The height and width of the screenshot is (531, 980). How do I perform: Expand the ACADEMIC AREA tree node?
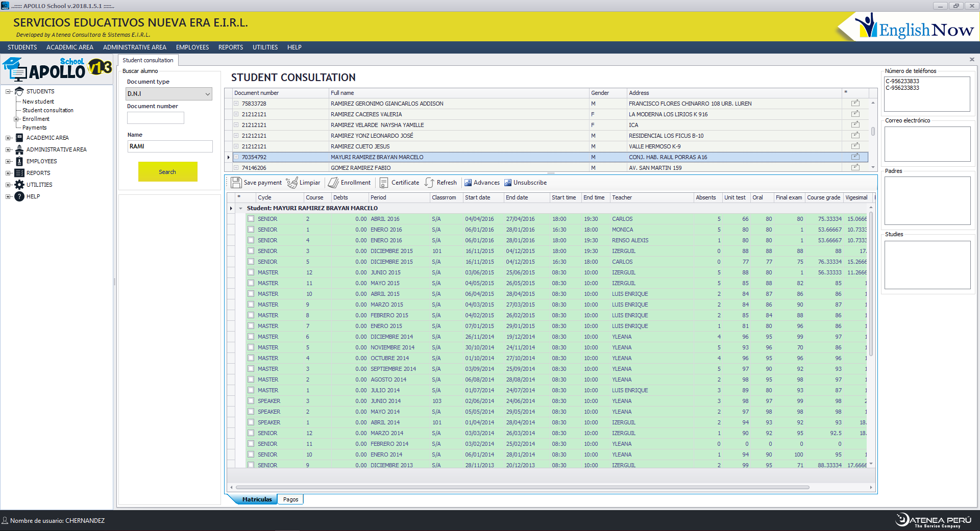8,138
